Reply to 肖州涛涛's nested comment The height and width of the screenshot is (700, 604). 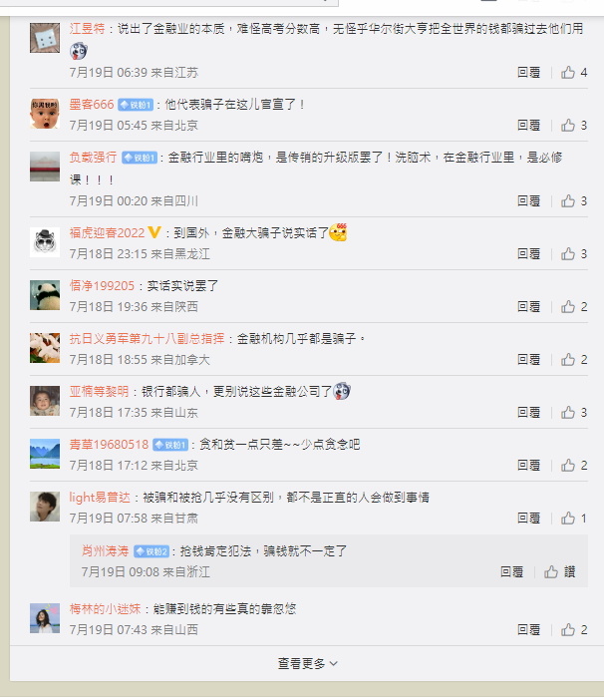pos(511,572)
